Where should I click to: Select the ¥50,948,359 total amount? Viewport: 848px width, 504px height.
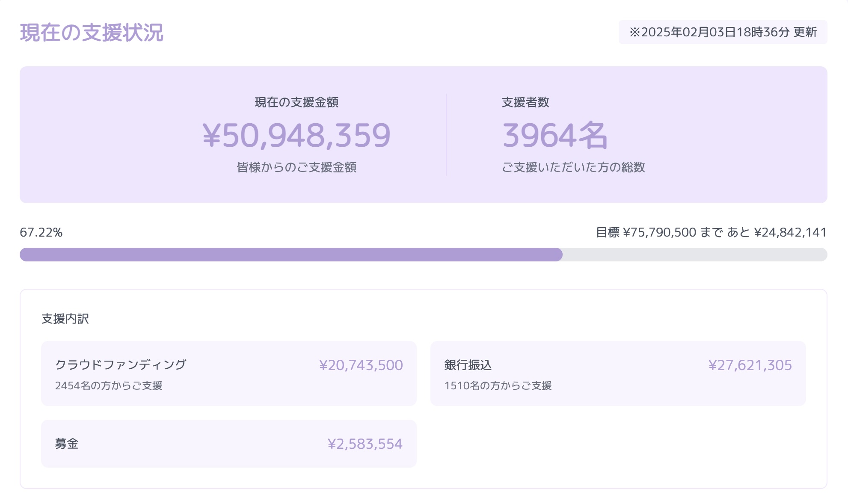(x=297, y=135)
